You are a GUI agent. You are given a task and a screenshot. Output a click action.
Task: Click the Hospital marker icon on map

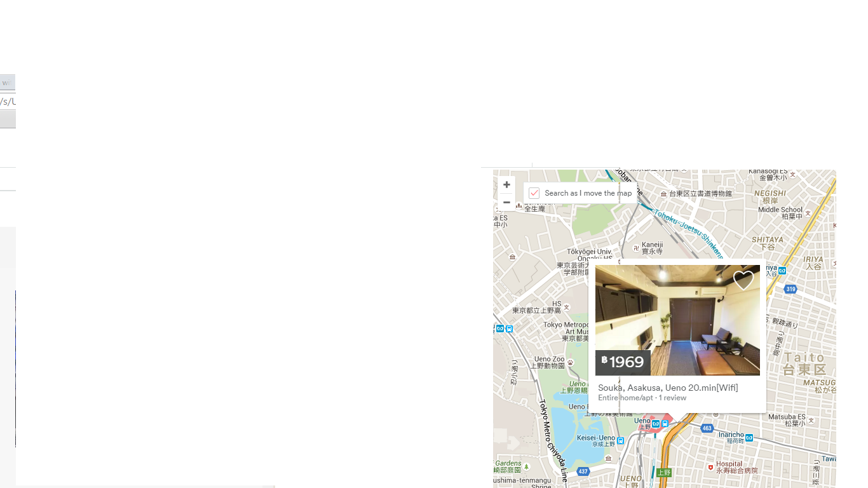coord(710,467)
